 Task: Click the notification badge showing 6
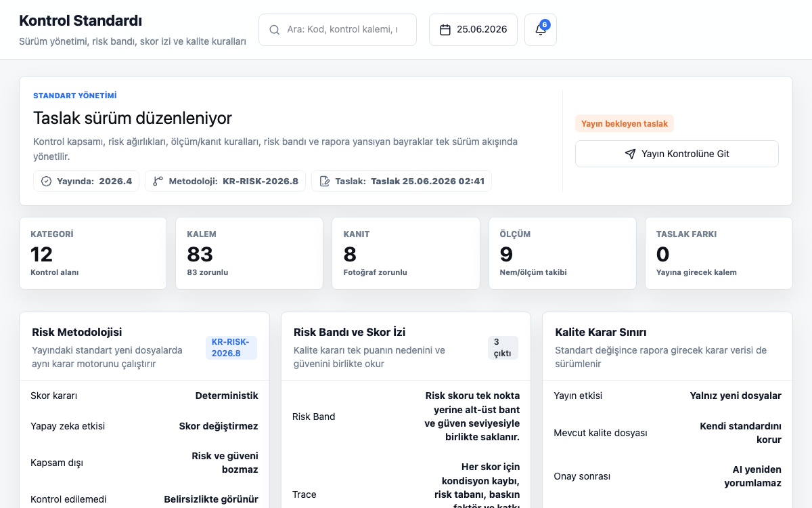click(545, 24)
